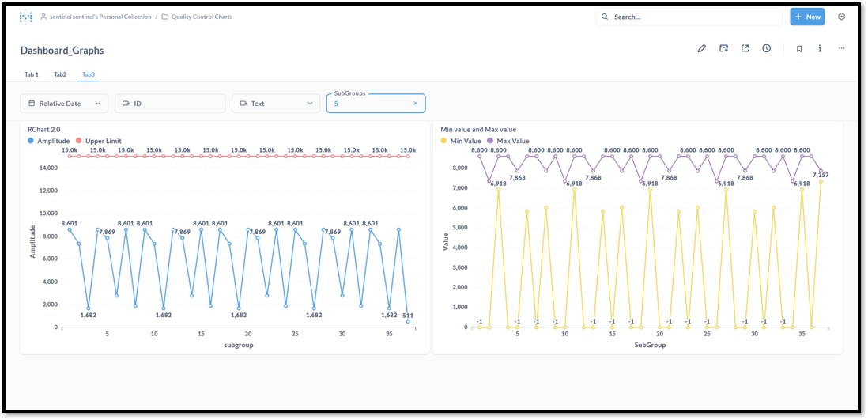This screenshot has width=868, height=420.
Task: Switch to Tab 1
Action: coord(32,74)
